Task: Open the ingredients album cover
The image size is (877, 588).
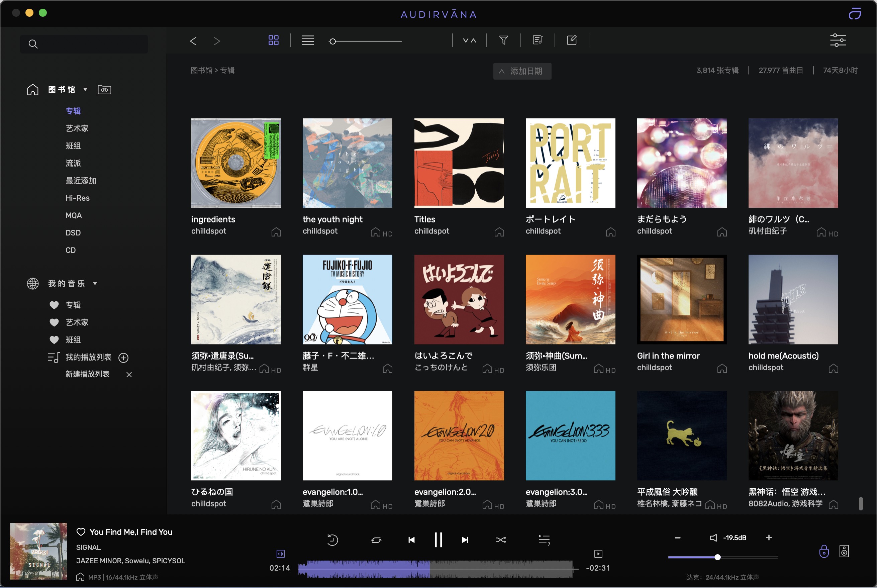Action: coord(236,163)
